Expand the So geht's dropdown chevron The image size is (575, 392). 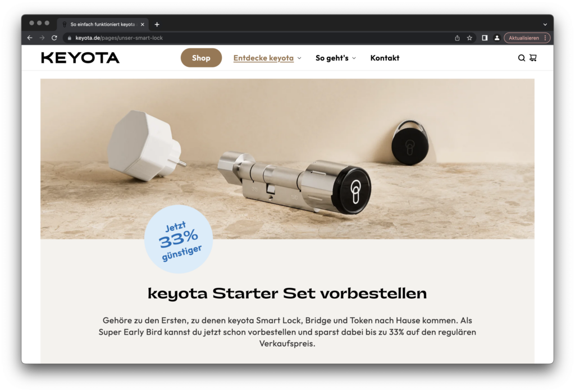point(354,58)
